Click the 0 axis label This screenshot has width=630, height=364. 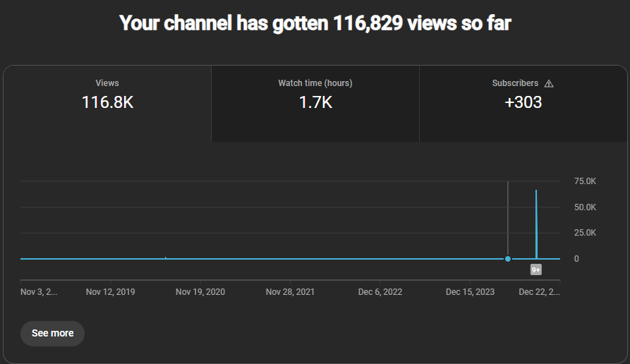click(x=576, y=259)
